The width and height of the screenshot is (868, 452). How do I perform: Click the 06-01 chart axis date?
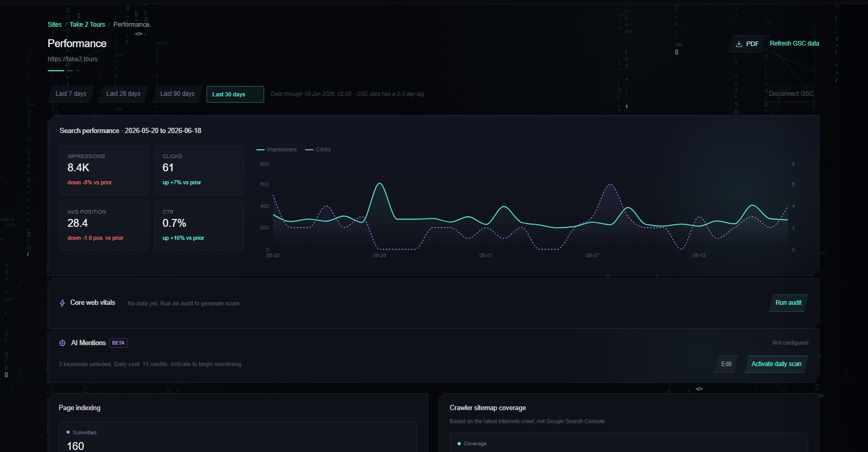click(486, 256)
